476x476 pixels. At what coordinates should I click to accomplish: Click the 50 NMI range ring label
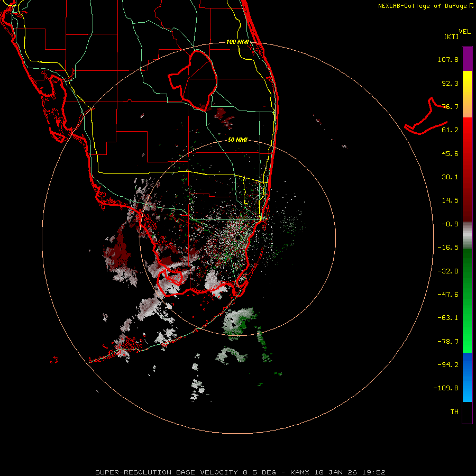tap(237, 140)
